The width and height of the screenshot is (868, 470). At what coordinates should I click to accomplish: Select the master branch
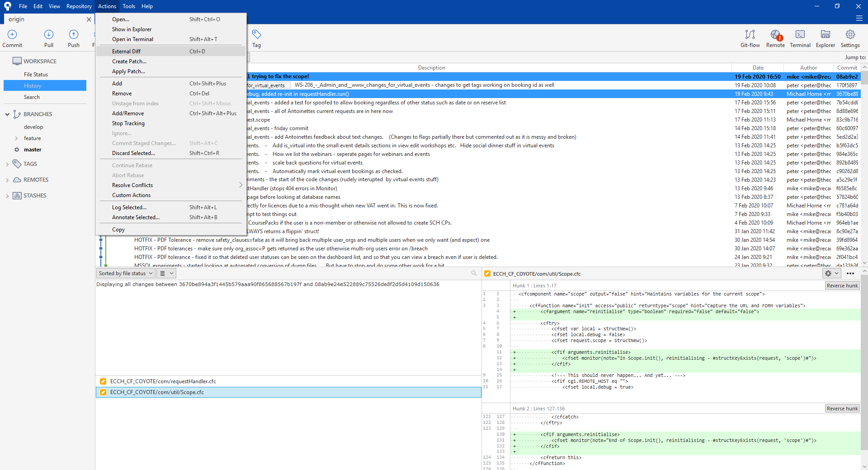[x=33, y=150]
